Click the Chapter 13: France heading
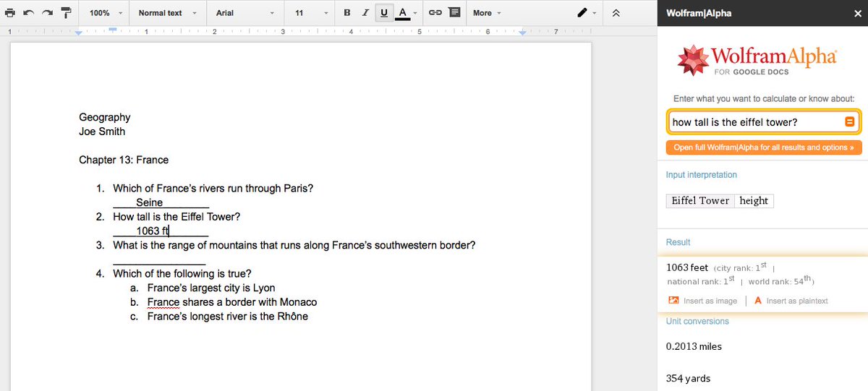Viewport: 868px width, 391px height. point(124,160)
